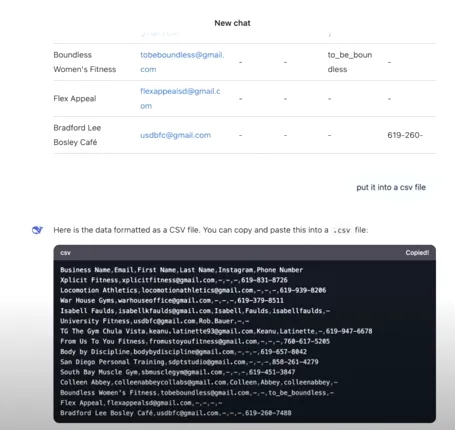Click the inline .csv code text
The height and width of the screenshot is (430, 455).
[x=342, y=230]
